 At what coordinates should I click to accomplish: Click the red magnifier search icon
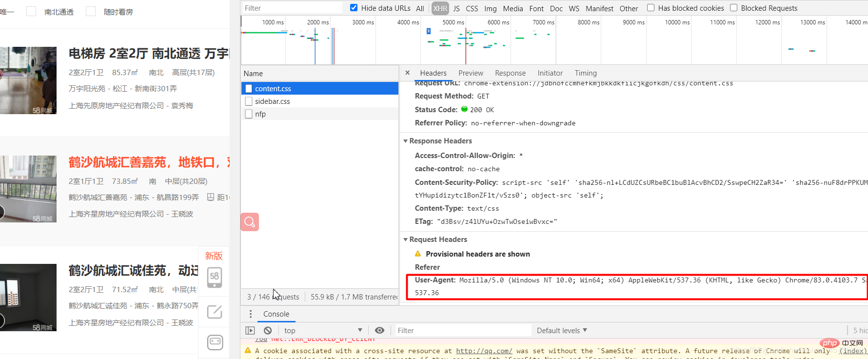click(x=250, y=222)
